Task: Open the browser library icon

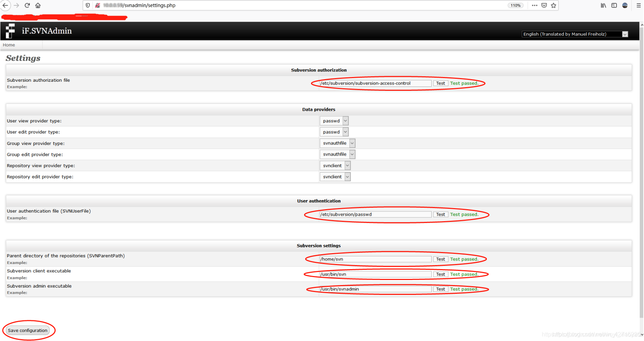Action: tap(603, 5)
